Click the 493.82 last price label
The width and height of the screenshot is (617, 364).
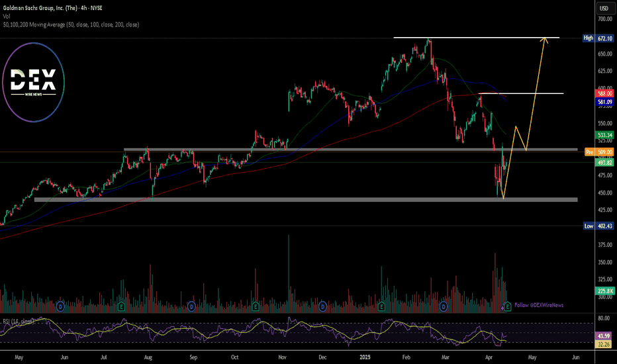[605, 163]
